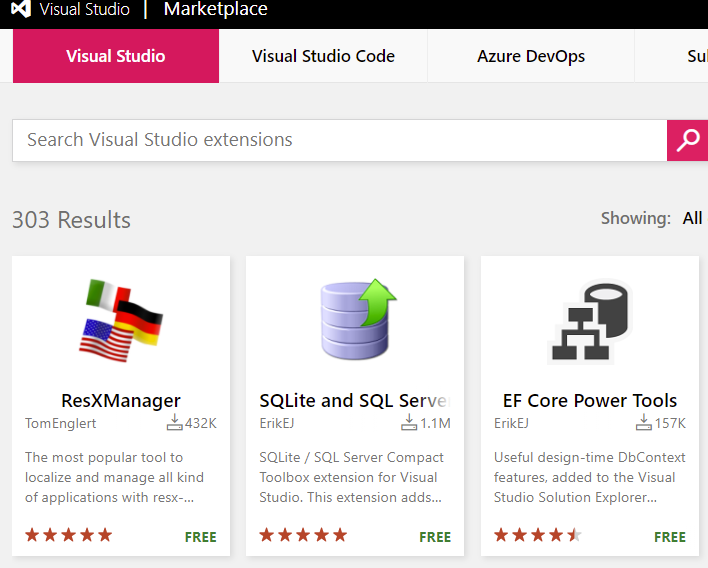Click the ResXManager five-star rating
This screenshot has height=568, width=708.
(69, 535)
